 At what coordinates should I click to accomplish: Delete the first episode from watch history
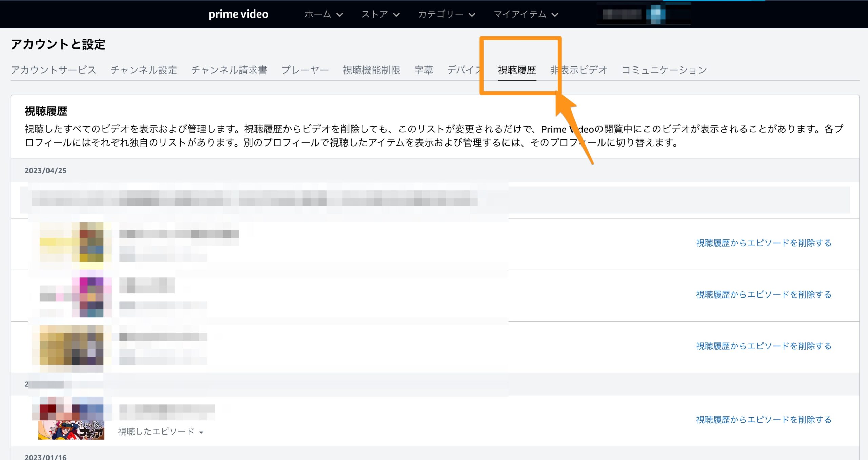click(764, 243)
